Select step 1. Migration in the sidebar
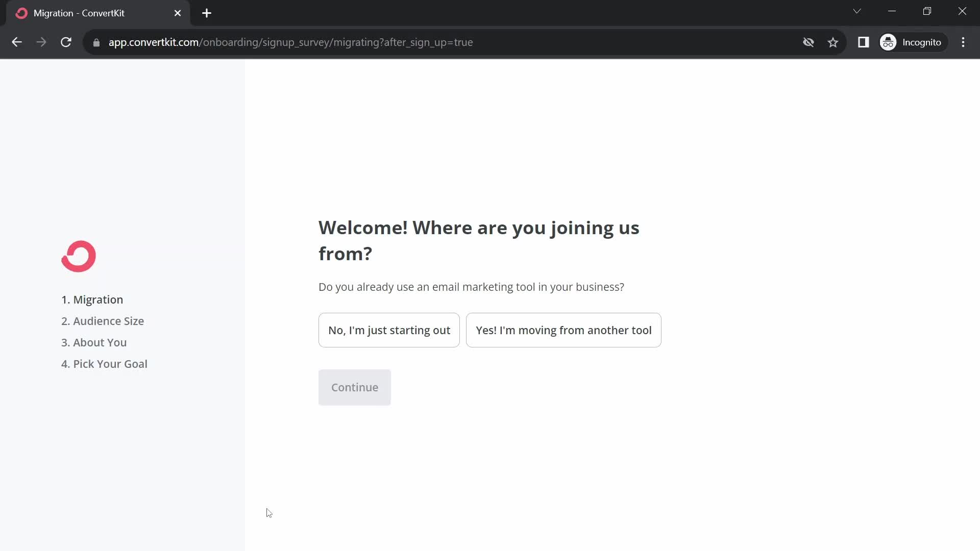This screenshot has height=551, width=980. coord(92,299)
